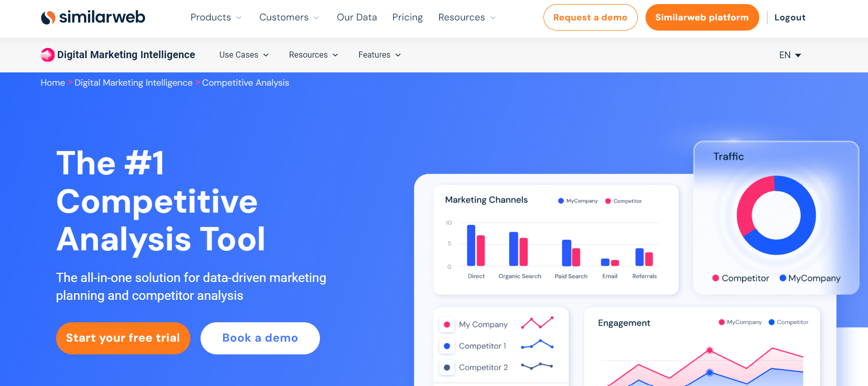Expand the top Resources menu
Screen dimensions: 868x386
click(x=467, y=17)
